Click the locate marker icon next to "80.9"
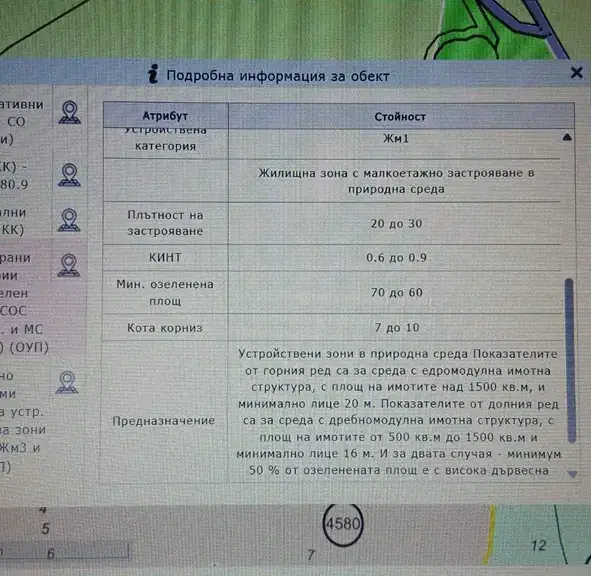Screen dimensions: 591x576 click(69, 175)
